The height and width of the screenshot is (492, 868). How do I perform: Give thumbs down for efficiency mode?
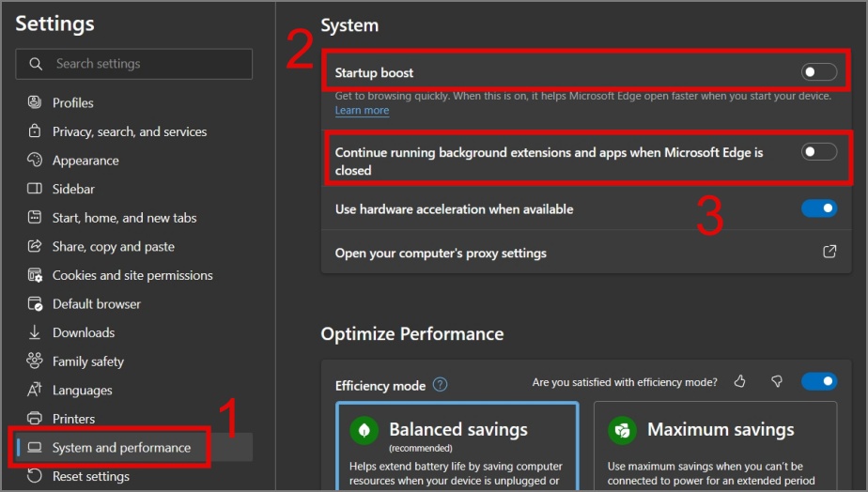777,381
